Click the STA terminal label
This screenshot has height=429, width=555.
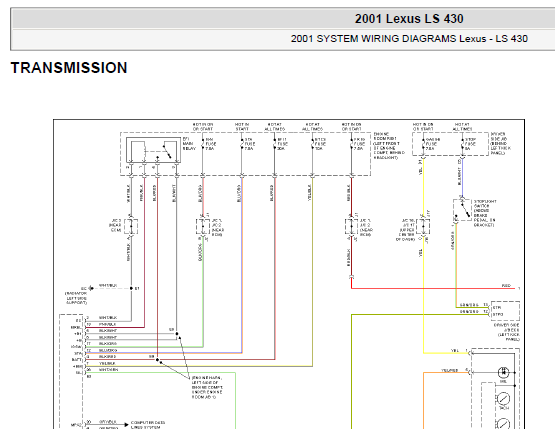(x=78, y=353)
